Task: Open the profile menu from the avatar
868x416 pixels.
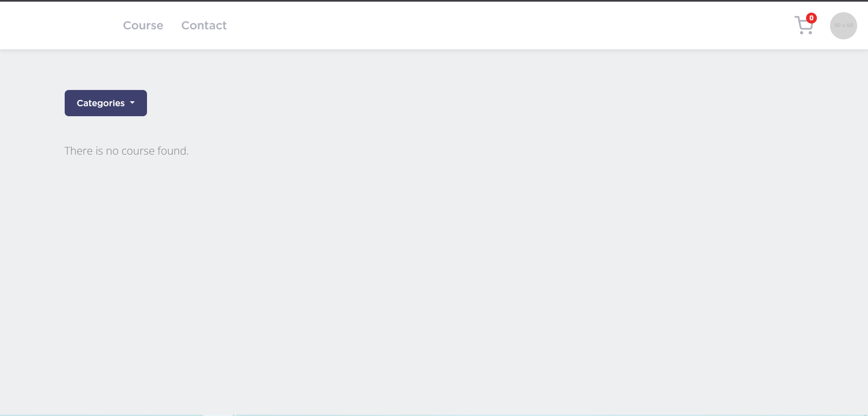Action: point(843,26)
